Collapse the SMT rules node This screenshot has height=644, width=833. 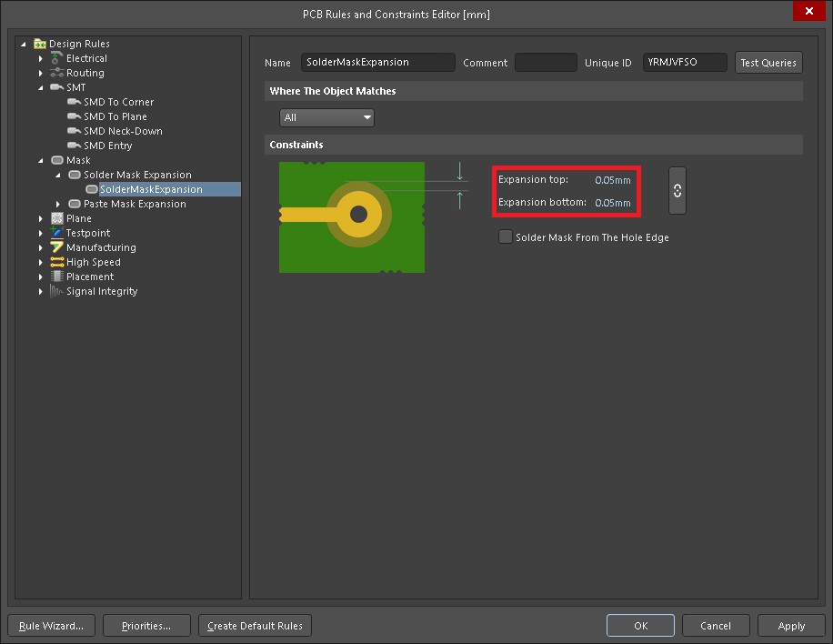tap(40, 87)
